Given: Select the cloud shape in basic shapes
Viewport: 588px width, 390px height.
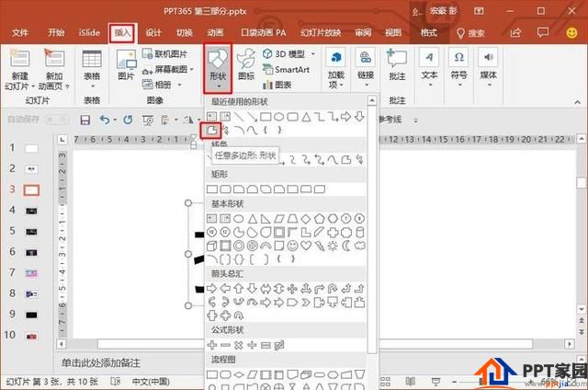Looking at the screenshot, I should coord(359,246).
